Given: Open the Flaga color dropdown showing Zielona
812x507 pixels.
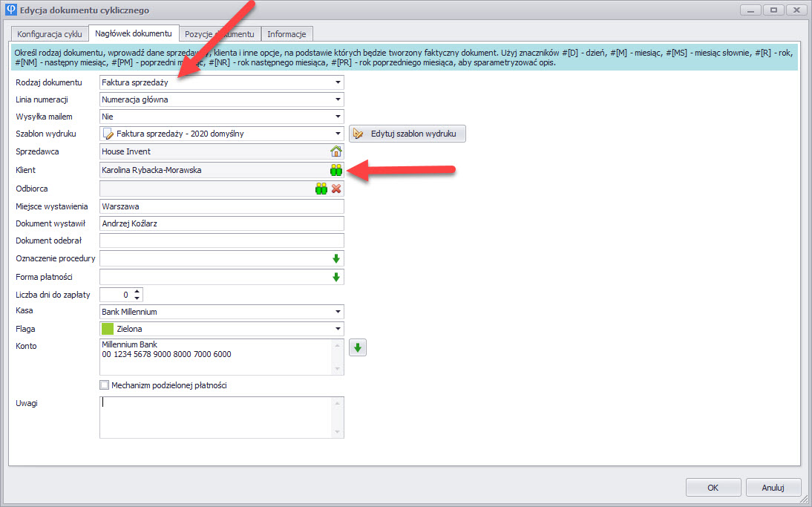Looking at the screenshot, I should [x=338, y=329].
